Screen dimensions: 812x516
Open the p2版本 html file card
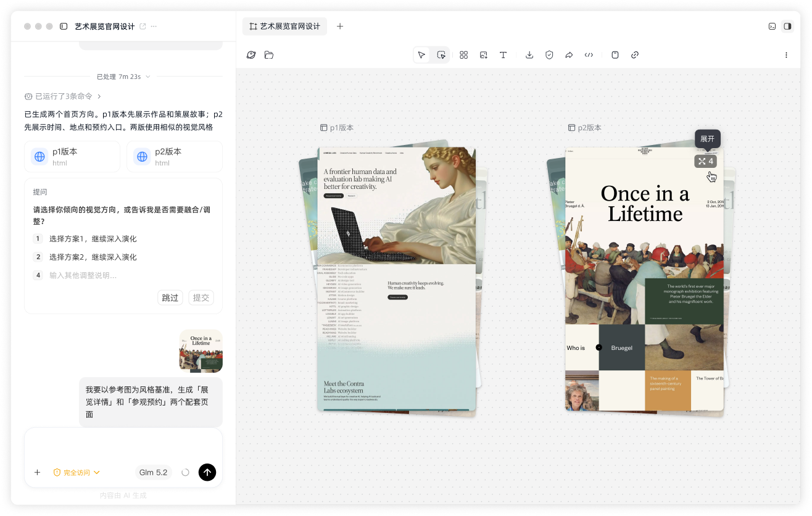click(175, 157)
